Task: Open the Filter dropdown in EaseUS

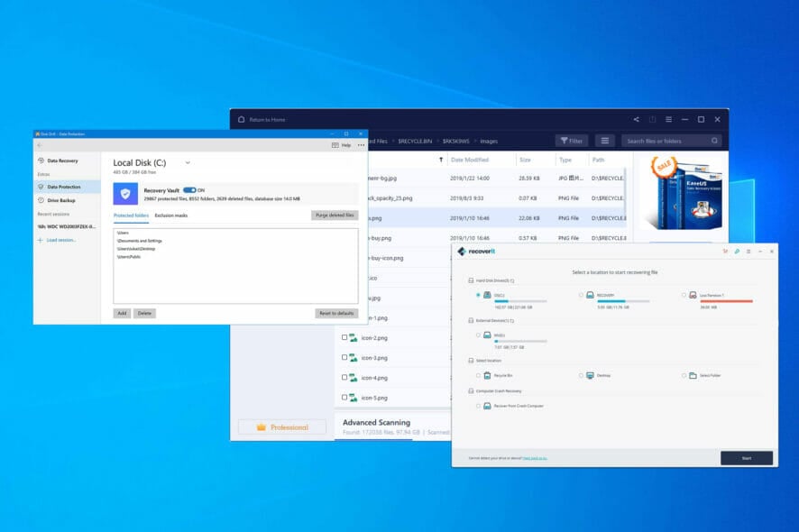Action: pos(571,141)
